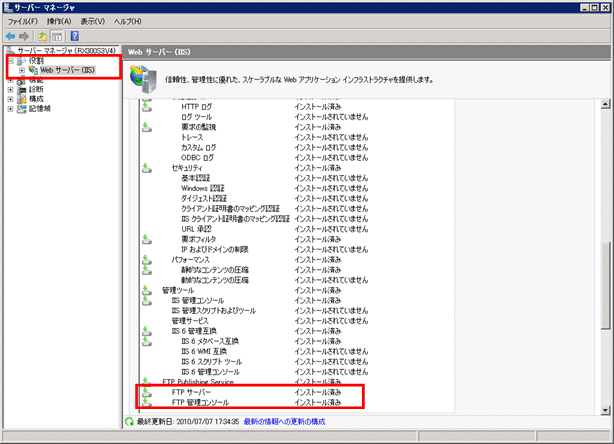The height and width of the screenshot is (444, 614).
Task: Click the installed icon beside IIS 6 メタベース互換
Action: tap(147, 341)
